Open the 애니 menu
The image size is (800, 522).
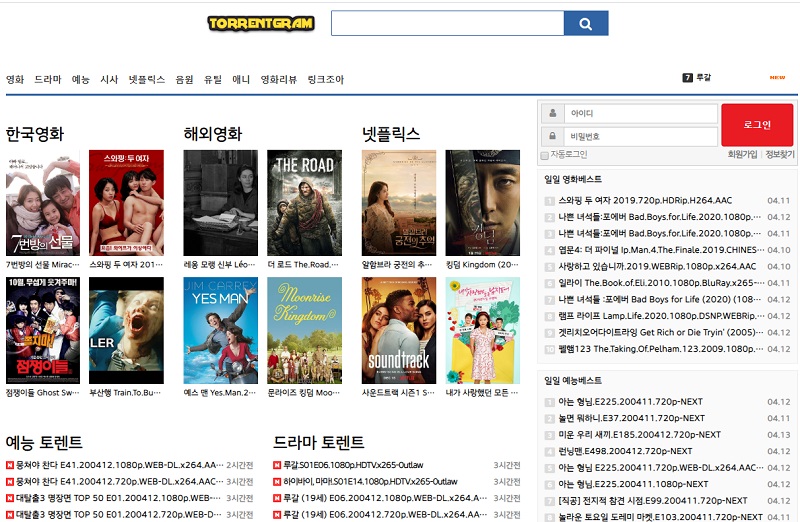(x=241, y=80)
